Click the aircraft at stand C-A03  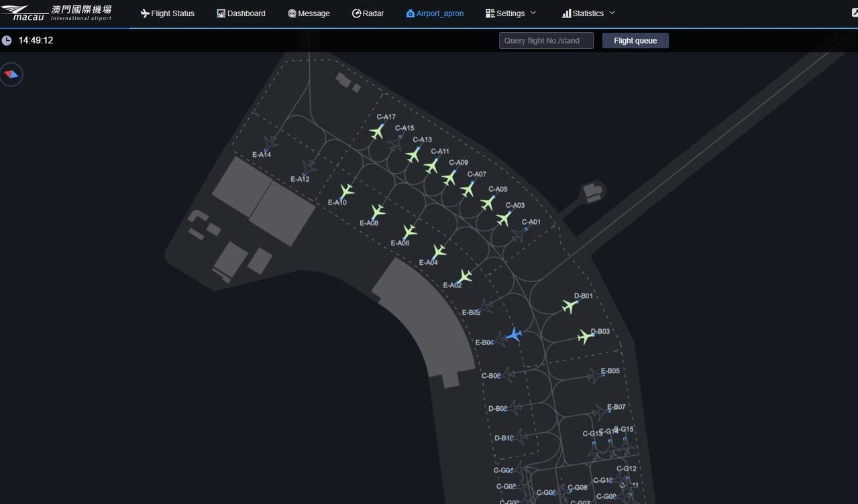[504, 218]
